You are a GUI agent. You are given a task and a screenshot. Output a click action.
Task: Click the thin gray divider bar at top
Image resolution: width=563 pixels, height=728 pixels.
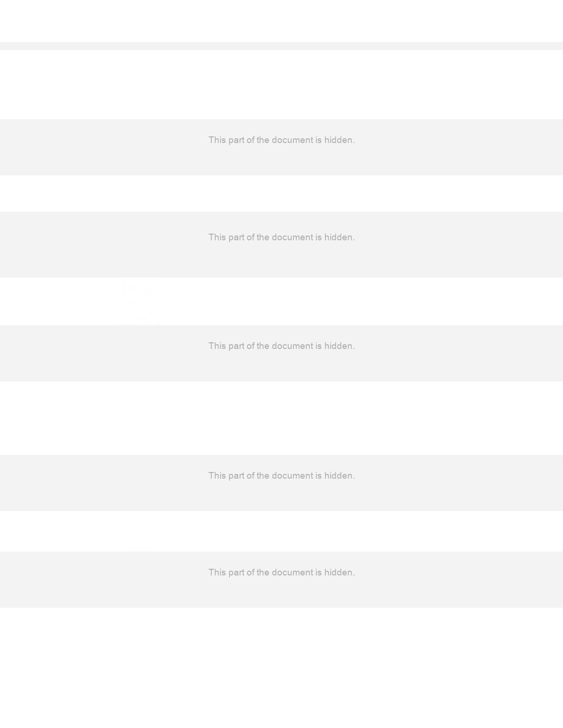(281, 46)
